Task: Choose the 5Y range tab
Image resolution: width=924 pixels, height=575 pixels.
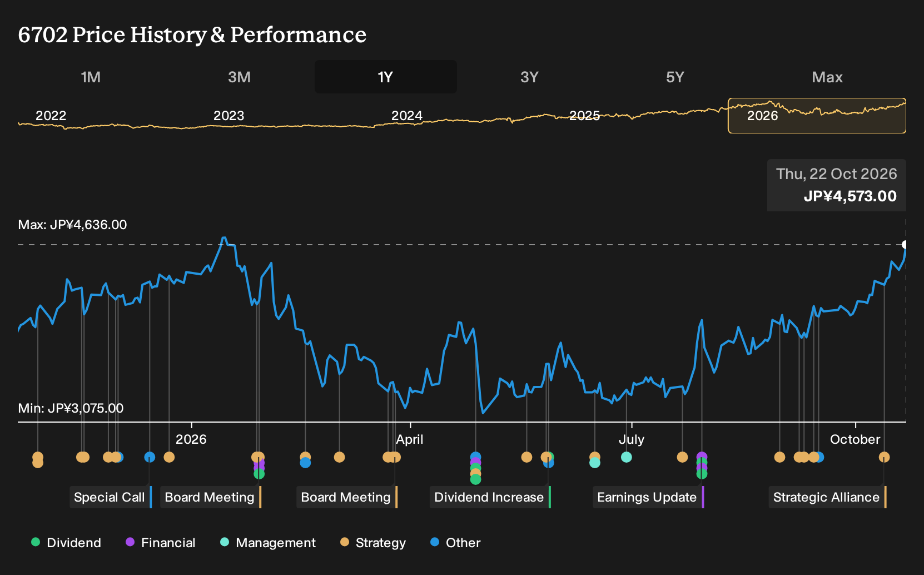Action: click(x=675, y=77)
